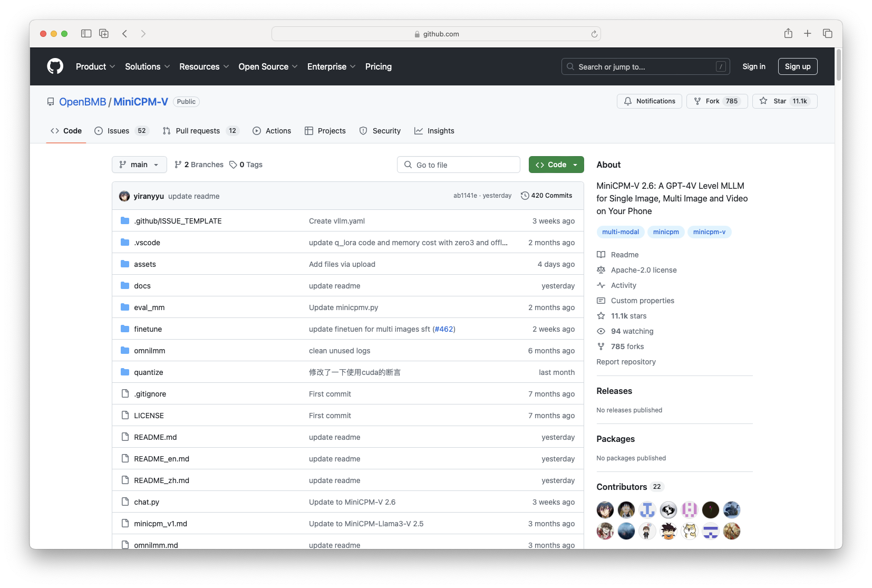This screenshot has height=588, width=872.
Task: Click the .github/ISSUE_TEMPLATE folder icon
Action: 125,220
